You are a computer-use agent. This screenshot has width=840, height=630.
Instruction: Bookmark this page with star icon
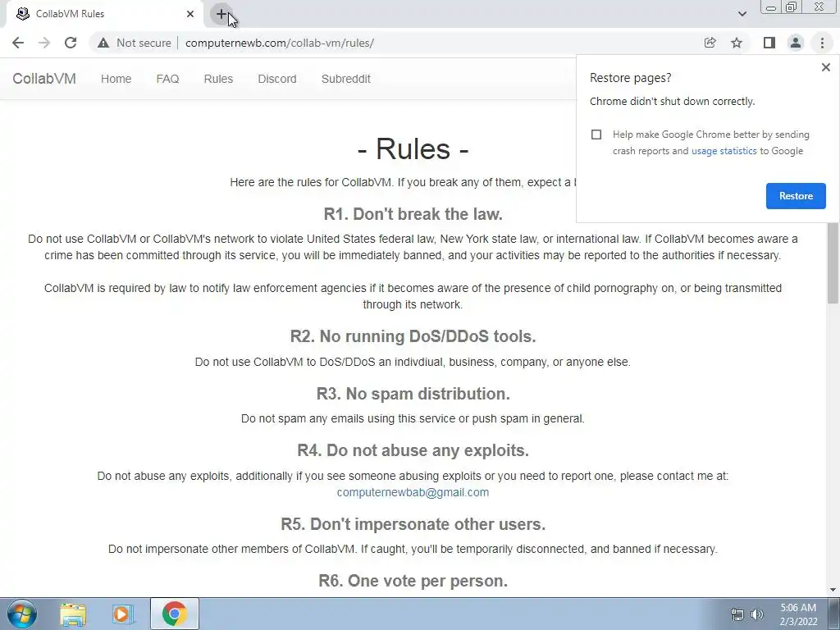[737, 43]
